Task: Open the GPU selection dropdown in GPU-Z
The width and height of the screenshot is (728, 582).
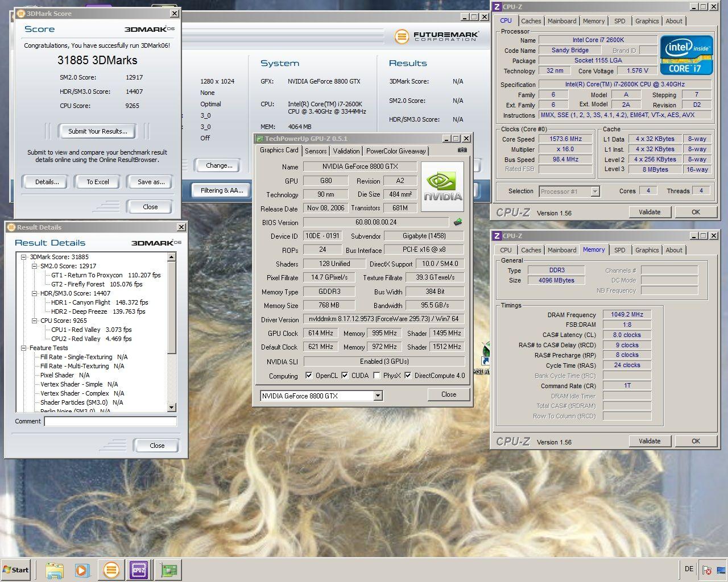Action: pyautogui.click(x=378, y=396)
